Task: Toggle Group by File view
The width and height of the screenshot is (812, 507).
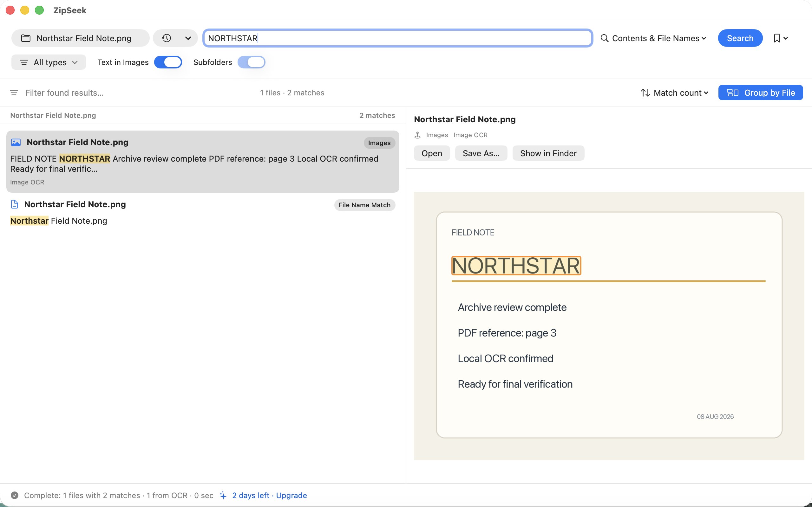Action: (x=760, y=93)
